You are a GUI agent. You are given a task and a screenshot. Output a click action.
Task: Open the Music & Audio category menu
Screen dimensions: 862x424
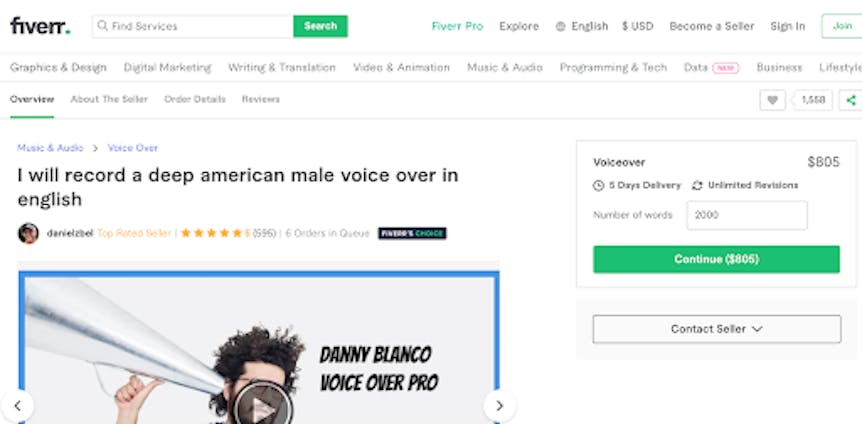[x=505, y=68]
